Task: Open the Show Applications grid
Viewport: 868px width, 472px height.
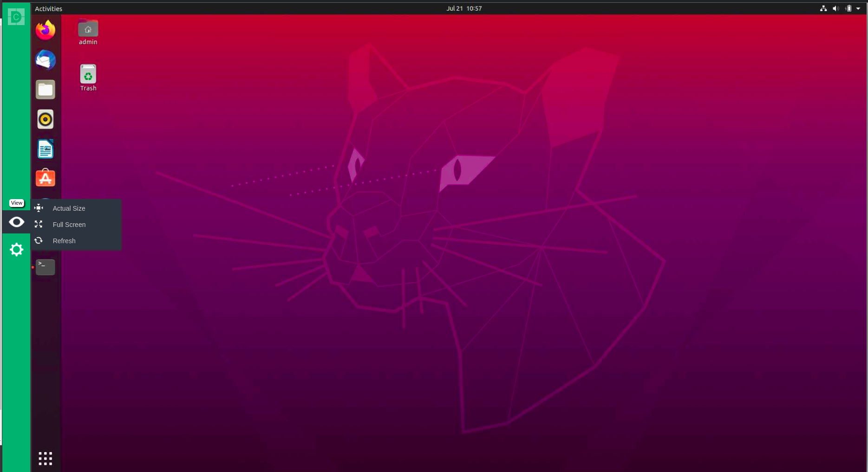Action: 45,458
